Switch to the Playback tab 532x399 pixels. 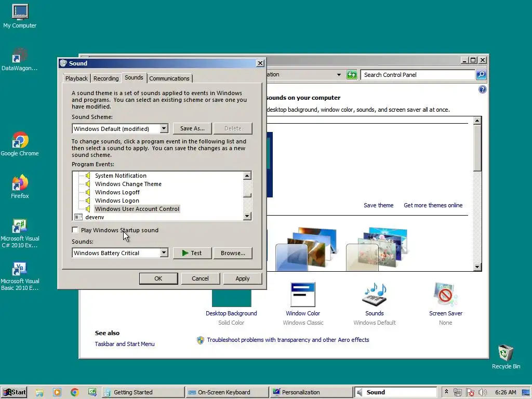point(76,78)
